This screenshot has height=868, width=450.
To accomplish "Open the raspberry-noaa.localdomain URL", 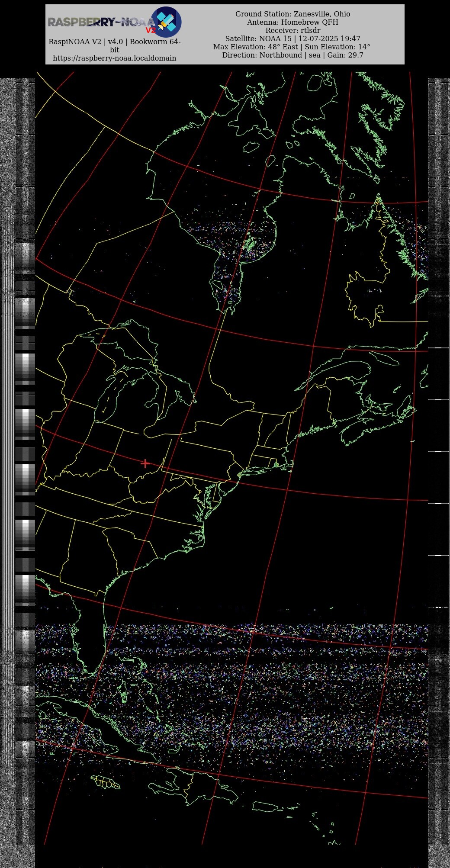I will pyautogui.click(x=114, y=58).
